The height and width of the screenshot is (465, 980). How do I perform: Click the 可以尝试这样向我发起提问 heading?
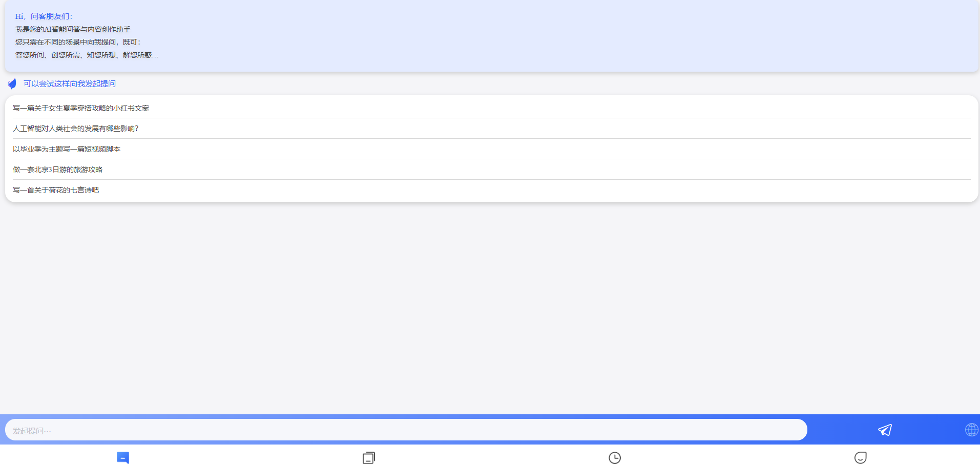pos(70,83)
